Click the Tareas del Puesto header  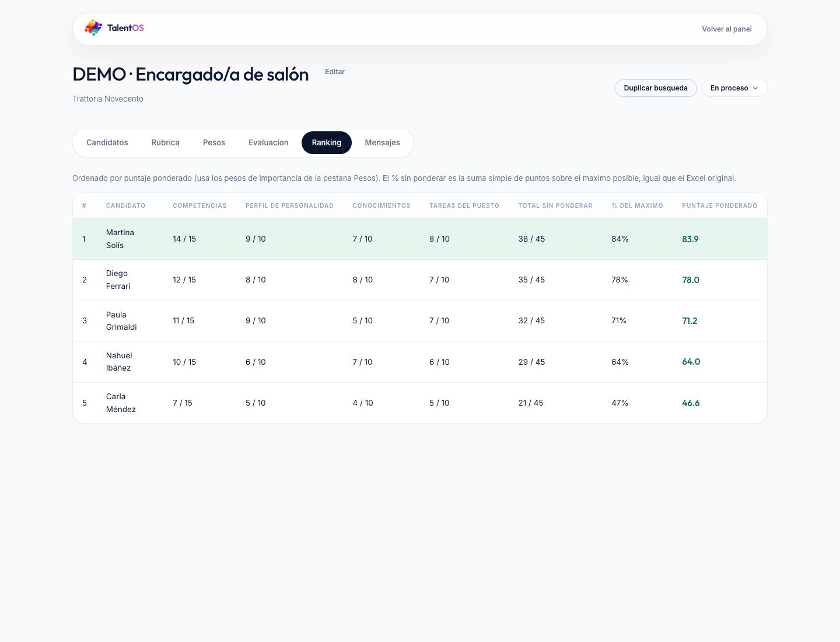click(x=464, y=205)
